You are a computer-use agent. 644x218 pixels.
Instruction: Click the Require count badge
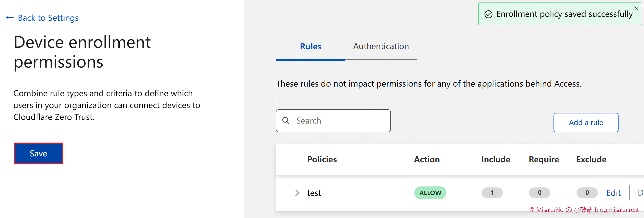click(539, 193)
